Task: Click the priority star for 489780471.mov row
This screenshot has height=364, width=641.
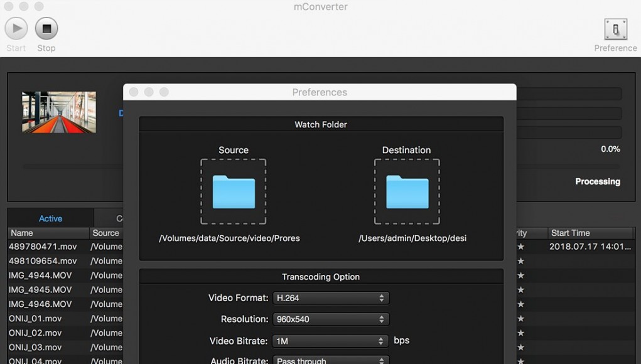Action: coord(520,247)
